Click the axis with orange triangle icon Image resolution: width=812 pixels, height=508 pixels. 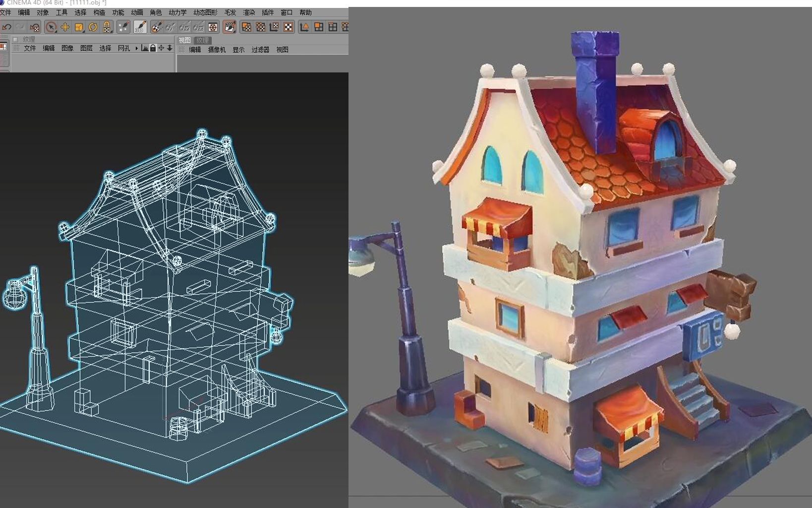tap(304, 27)
